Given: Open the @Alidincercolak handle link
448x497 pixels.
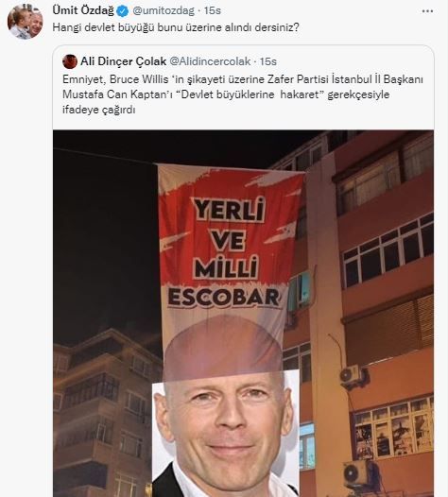Looking at the screenshot, I should [x=210, y=61].
